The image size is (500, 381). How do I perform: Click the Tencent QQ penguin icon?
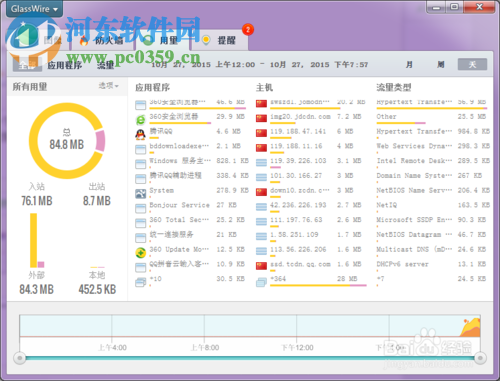pos(141,134)
